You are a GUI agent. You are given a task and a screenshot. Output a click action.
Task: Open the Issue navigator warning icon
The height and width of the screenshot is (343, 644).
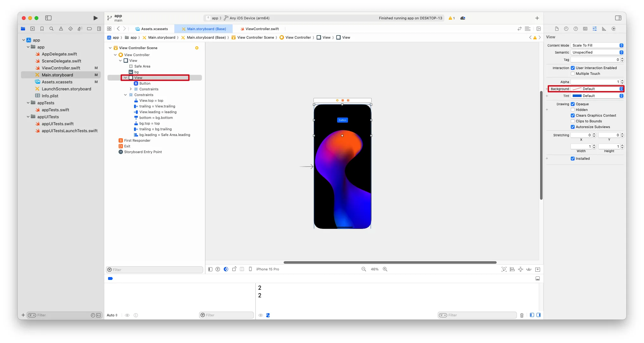pos(61,29)
